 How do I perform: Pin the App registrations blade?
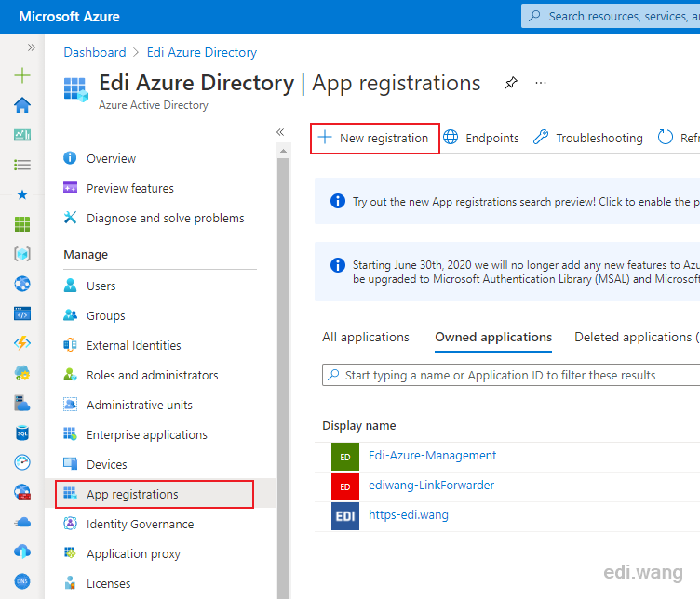tap(511, 83)
